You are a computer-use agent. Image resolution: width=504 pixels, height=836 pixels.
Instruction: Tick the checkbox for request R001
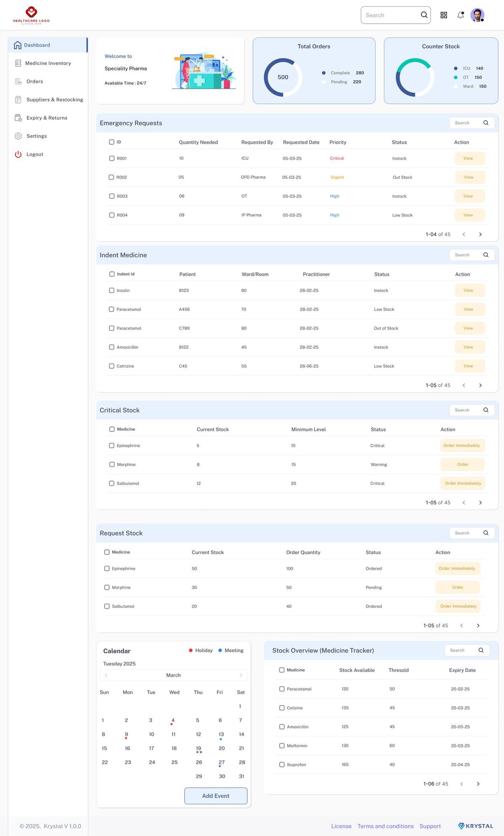click(x=112, y=158)
